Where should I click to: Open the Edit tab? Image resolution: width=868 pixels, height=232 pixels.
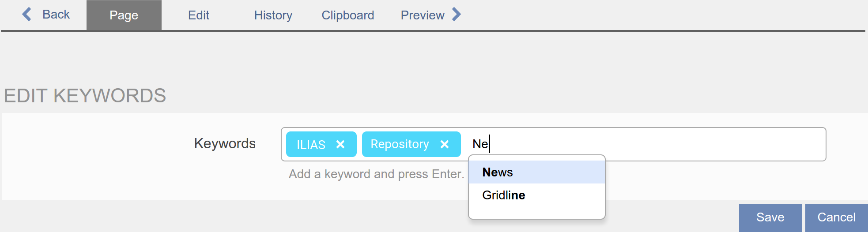(199, 15)
